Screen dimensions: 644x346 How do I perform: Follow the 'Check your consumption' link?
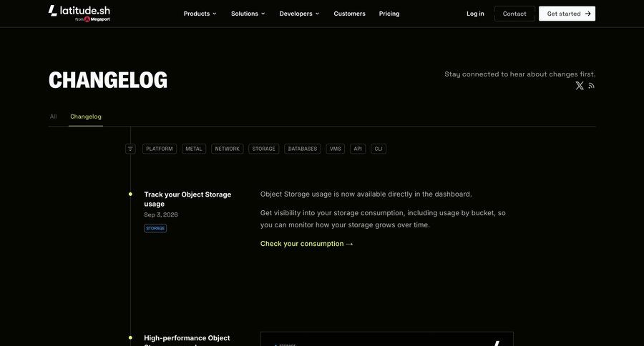306,243
